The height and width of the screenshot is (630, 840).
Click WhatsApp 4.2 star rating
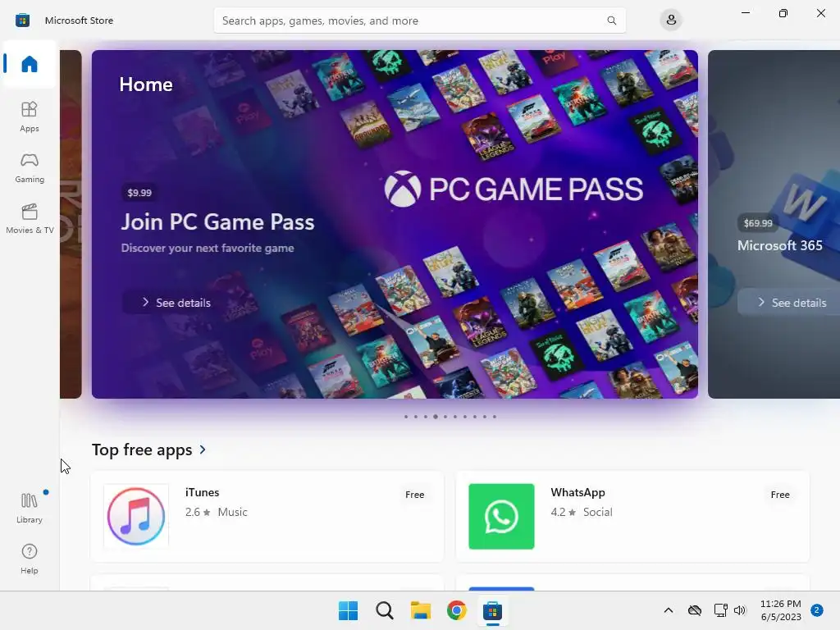click(563, 512)
